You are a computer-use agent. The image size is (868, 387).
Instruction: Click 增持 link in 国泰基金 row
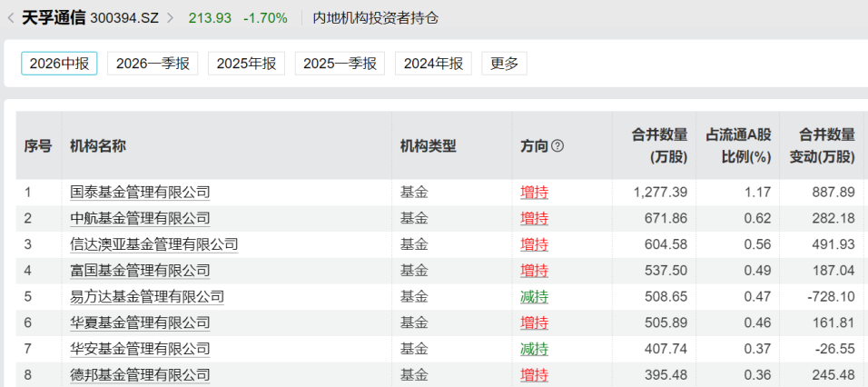click(x=534, y=193)
